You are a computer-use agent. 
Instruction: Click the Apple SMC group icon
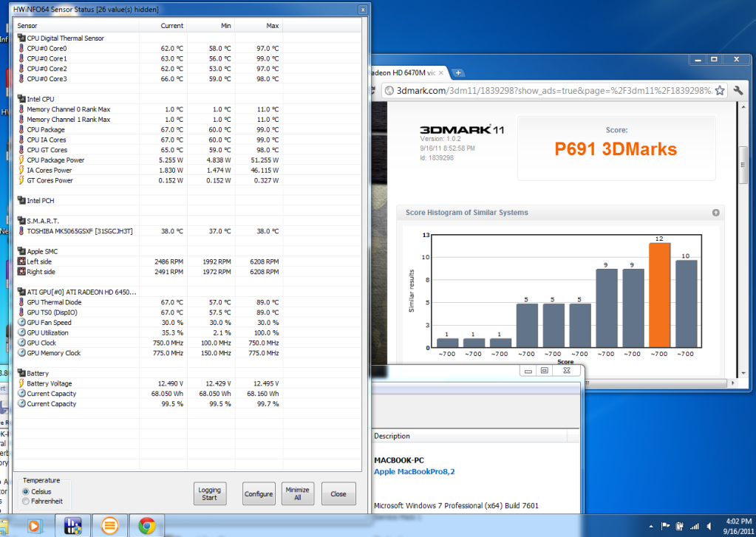point(21,250)
